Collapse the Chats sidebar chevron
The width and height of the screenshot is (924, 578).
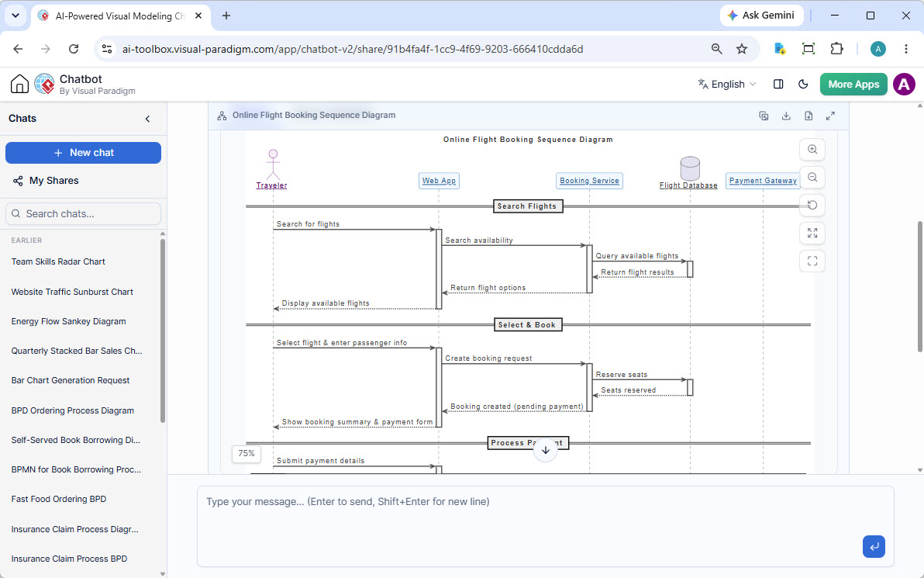[147, 119]
